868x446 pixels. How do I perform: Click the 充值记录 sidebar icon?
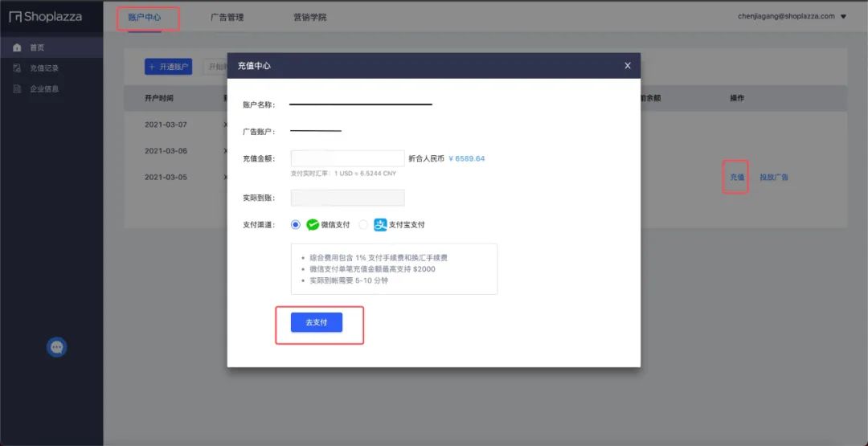17,68
